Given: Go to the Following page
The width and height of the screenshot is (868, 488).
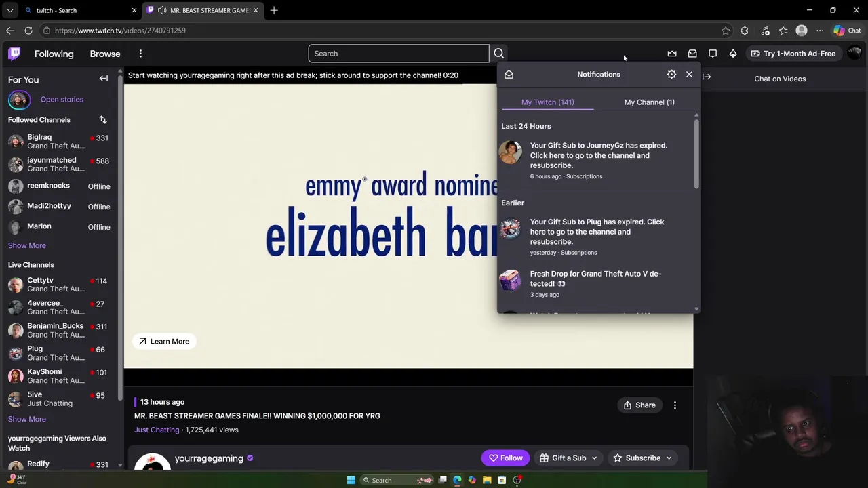Looking at the screenshot, I should (54, 54).
